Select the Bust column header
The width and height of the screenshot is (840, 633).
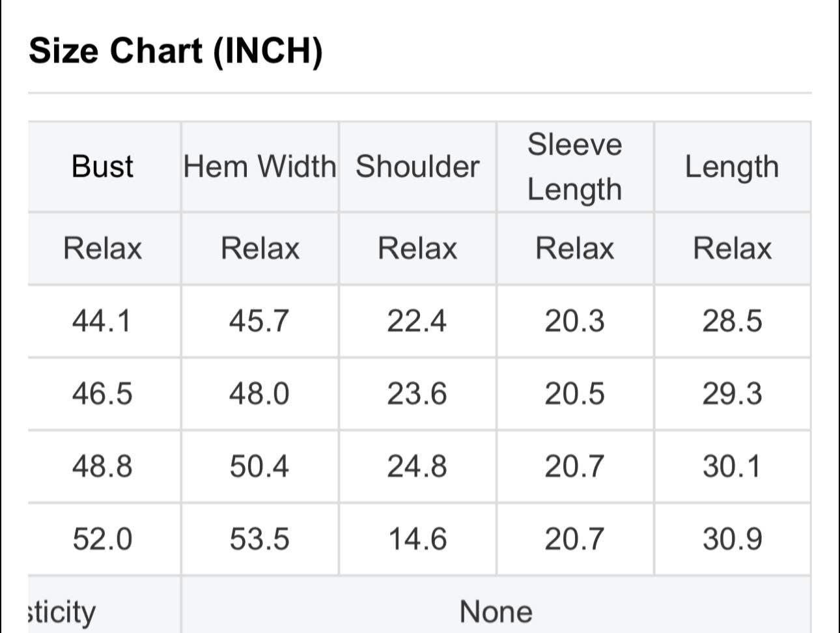click(102, 166)
